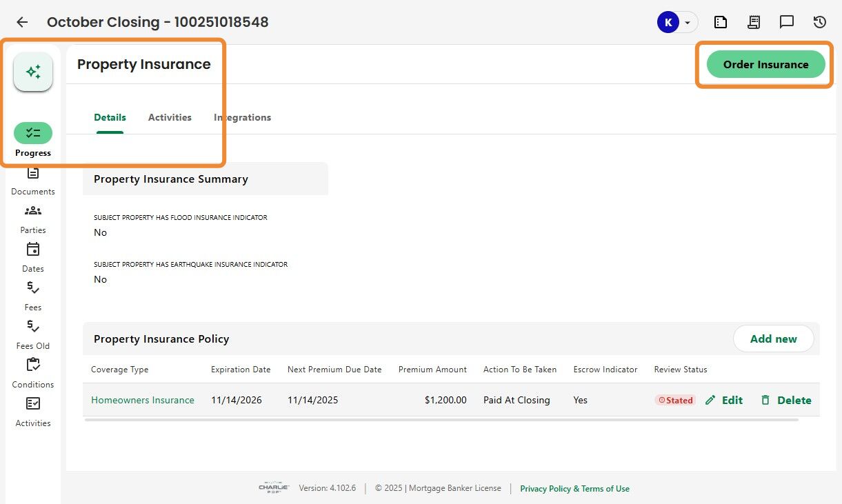Viewport: 842px width, 504px height.
Task: Open the Conditions clipboard icon
Action: 33,365
